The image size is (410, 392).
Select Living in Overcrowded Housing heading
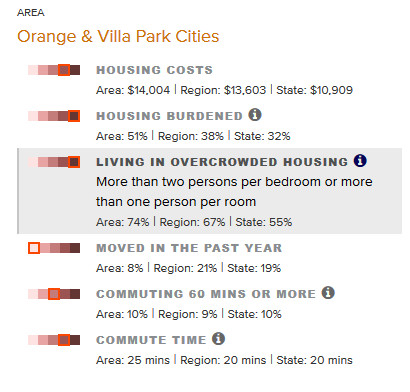coord(222,162)
